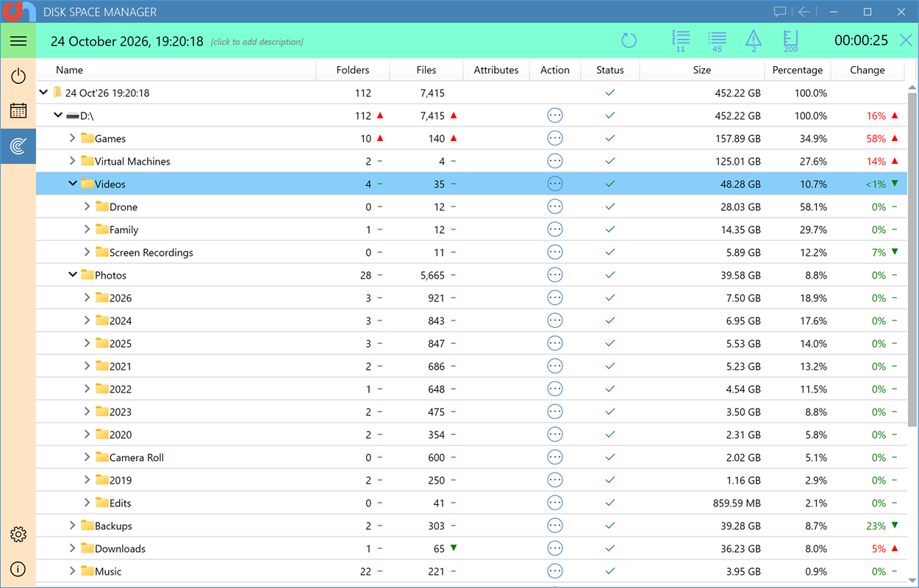Viewport: 919px width, 588px height.
Task: Click the Attributes column header
Action: pyautogui.click(x=496, y=70)
